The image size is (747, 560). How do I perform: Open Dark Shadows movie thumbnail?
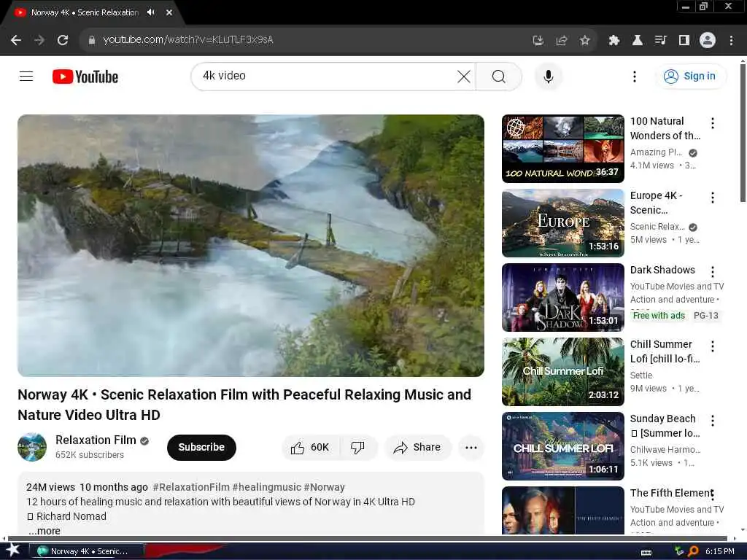(562, 297)
